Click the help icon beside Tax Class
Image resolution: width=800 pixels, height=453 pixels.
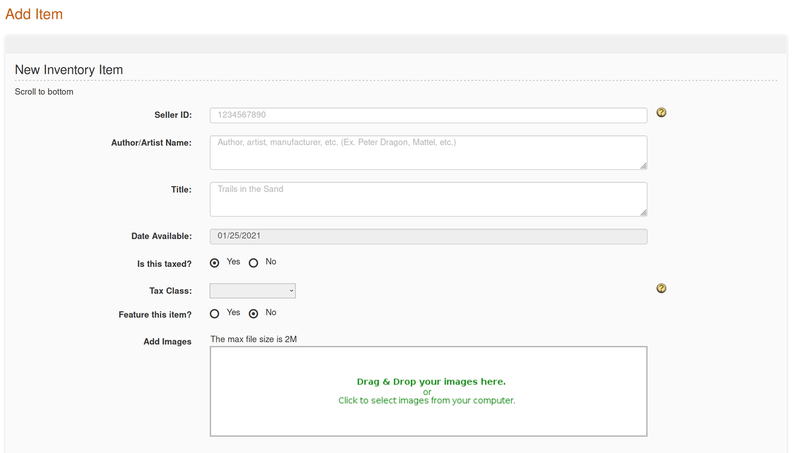point(661,288)
